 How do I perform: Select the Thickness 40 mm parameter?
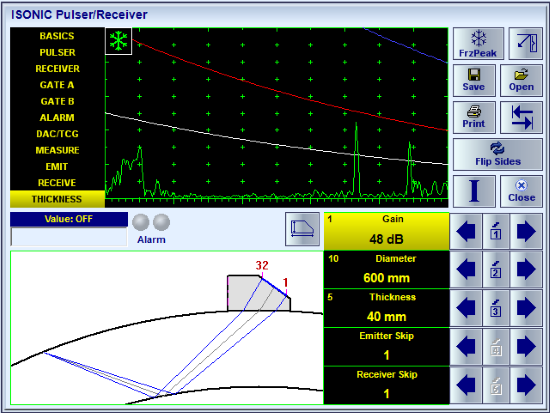click(x=386, y=308)
